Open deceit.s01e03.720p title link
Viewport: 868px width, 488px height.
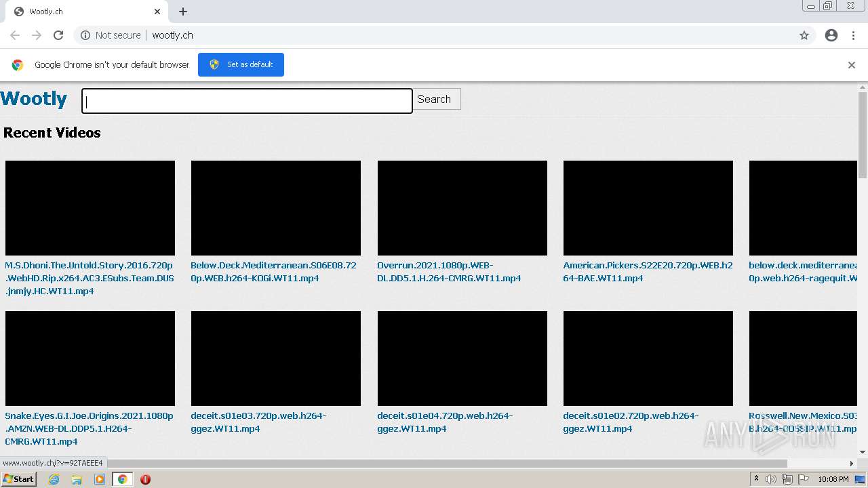258,422
